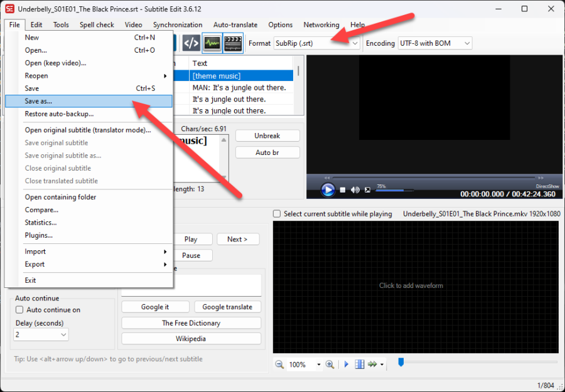Zoom out the waveform with magnifier minus
This screenshot has height=392, width=565.
(279, 364)
